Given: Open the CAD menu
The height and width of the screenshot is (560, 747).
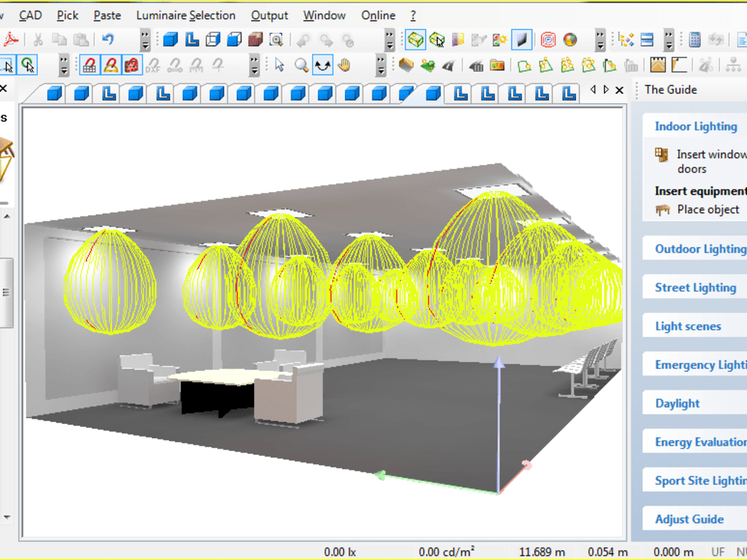Looking at the screenshot, I should [31, 15].
